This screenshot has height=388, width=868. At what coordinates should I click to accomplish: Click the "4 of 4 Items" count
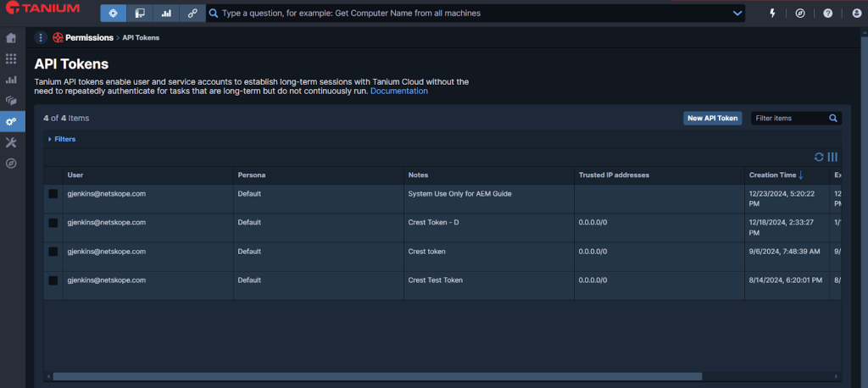(66, 118)
